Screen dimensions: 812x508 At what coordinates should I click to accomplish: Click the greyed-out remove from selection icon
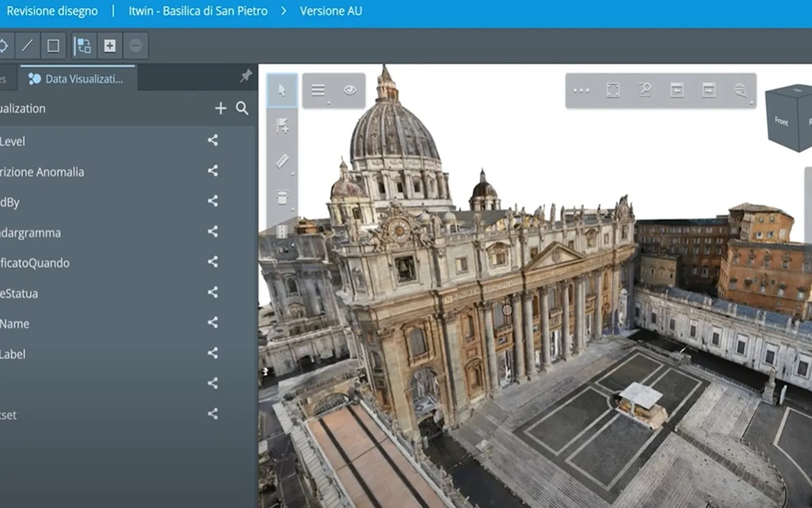(x=136, y=46)
